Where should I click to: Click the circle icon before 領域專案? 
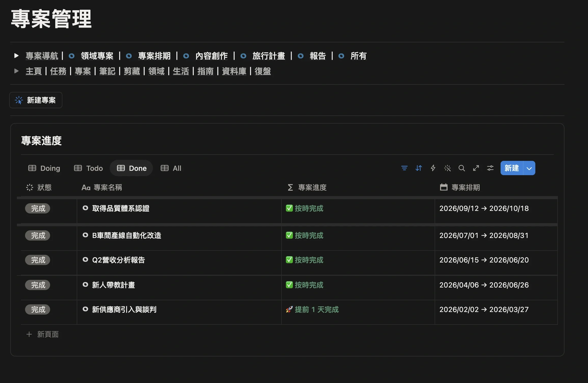[x=72, y=56]
